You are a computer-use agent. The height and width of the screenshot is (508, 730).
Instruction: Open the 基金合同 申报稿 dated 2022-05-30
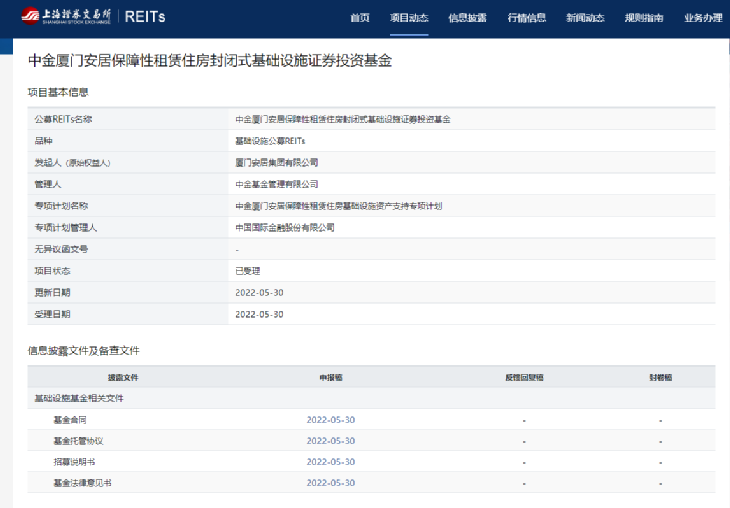(x=330, y=420)
